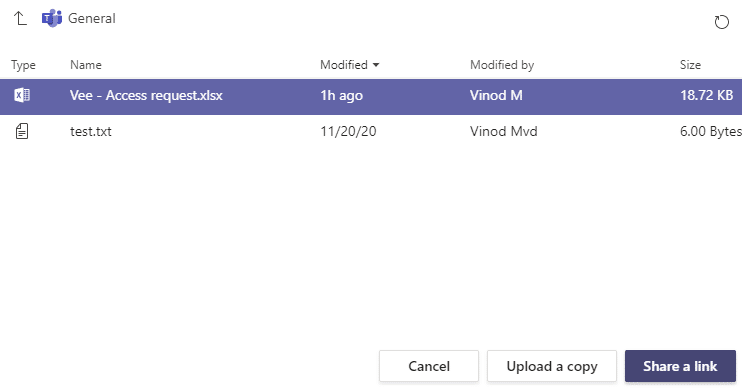
Task: Sort by the Name column header
Action: pos(86,65)
